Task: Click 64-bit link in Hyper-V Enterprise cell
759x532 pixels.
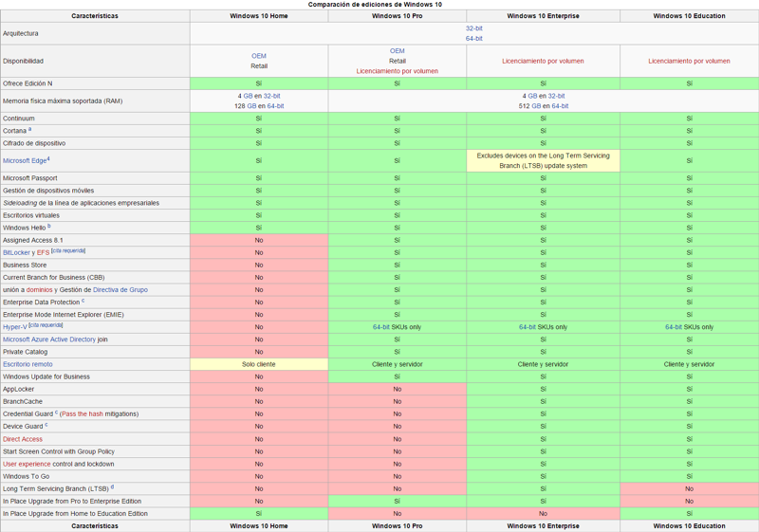Action: point(528,327)
